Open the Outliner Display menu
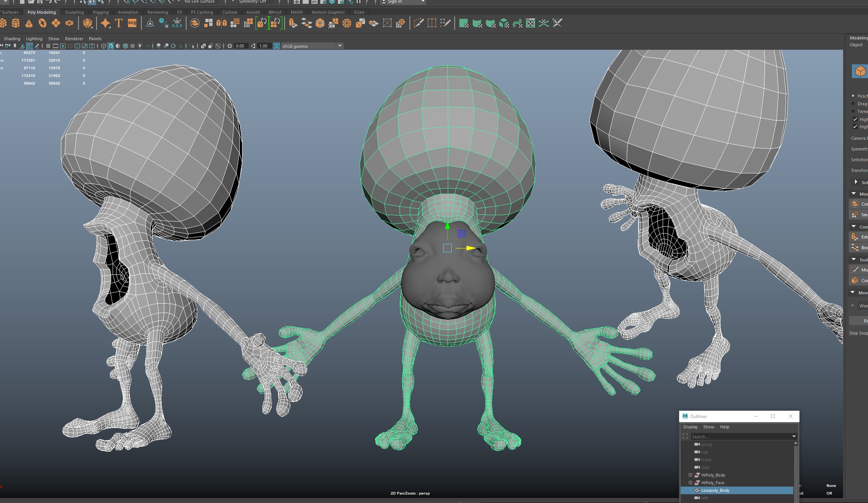This screenshot has width=868, height=503. (690, 427)
